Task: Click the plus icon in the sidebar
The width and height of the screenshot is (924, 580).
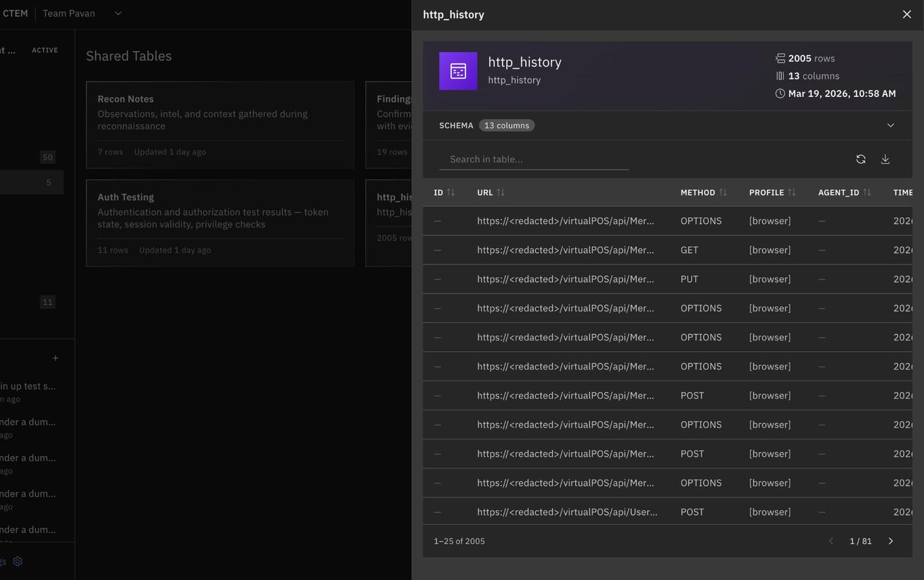Action: [55, 358]
